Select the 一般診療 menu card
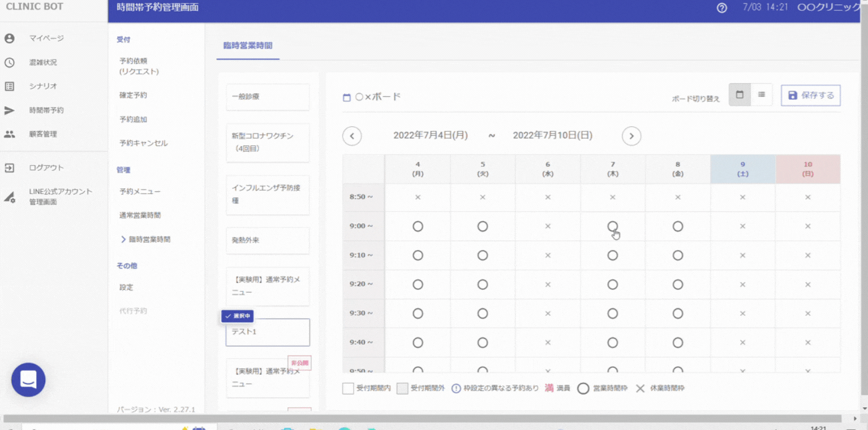 click(268, 97)
